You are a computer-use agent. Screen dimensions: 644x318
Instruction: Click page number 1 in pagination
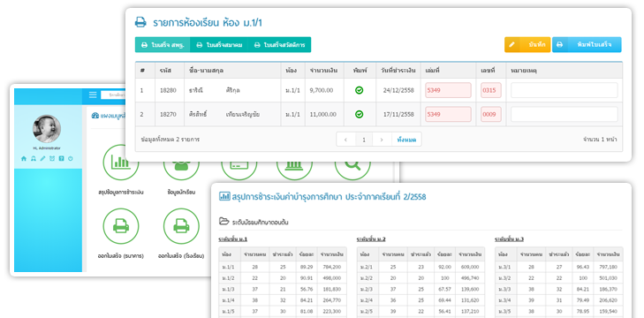[363, 140]
